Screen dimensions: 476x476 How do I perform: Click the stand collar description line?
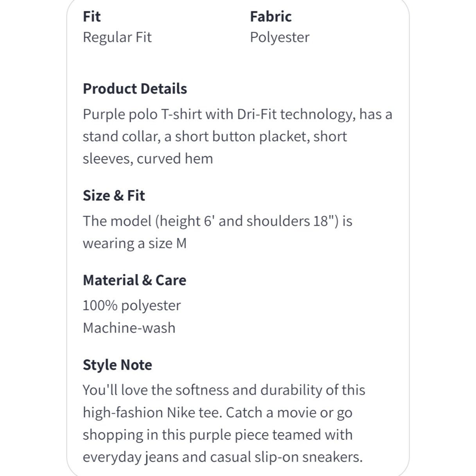coord(215,137)
